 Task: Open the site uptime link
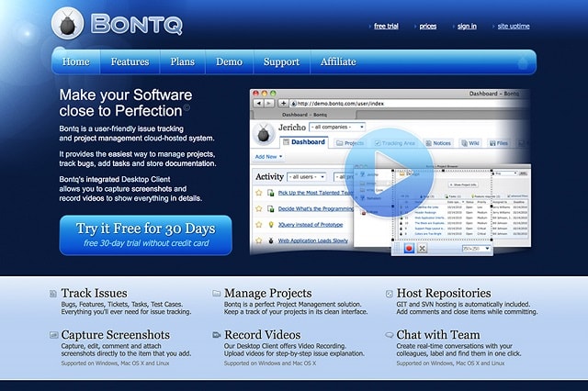tap(514, 26)
